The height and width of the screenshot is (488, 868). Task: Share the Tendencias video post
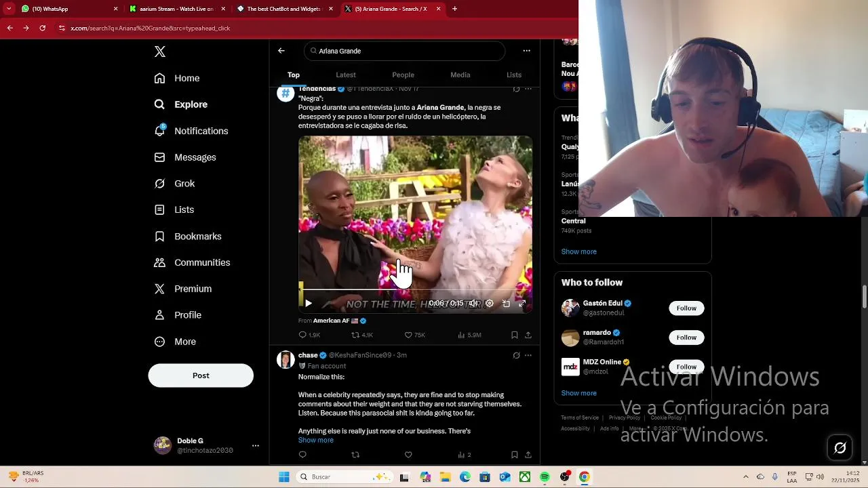tap(528, 335)
